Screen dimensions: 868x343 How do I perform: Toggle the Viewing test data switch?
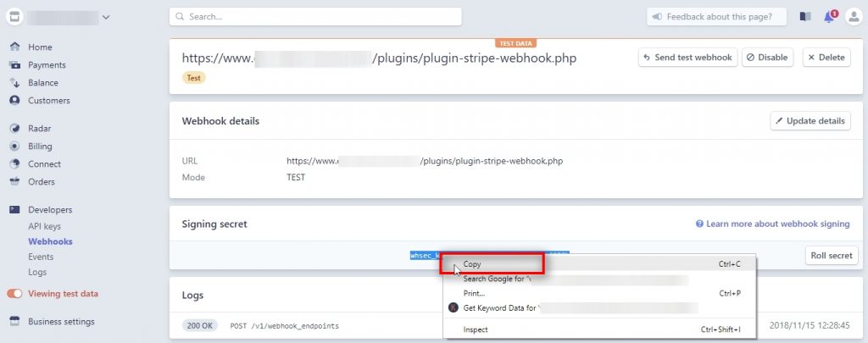click(x=14, y=294)
